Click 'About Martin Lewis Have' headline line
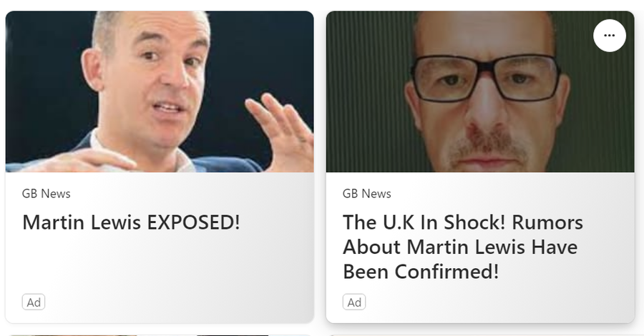 pos(460,247)
